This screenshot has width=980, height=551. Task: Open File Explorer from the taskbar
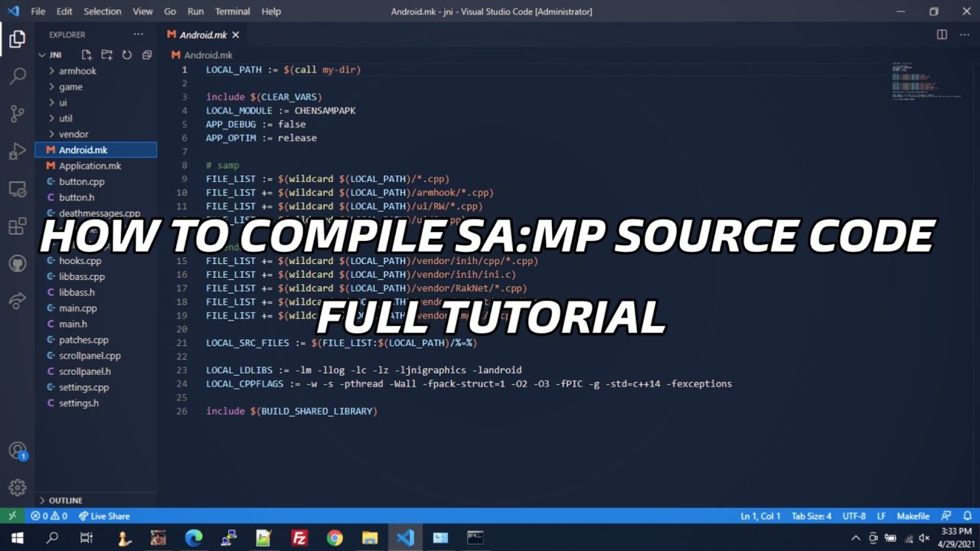[370, 538]
